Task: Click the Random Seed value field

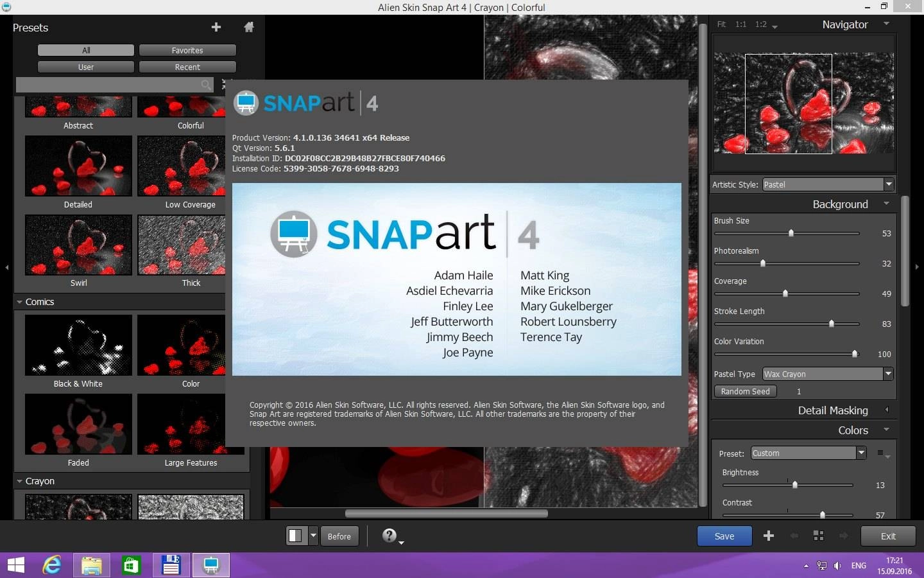Action: click(800, 391)
